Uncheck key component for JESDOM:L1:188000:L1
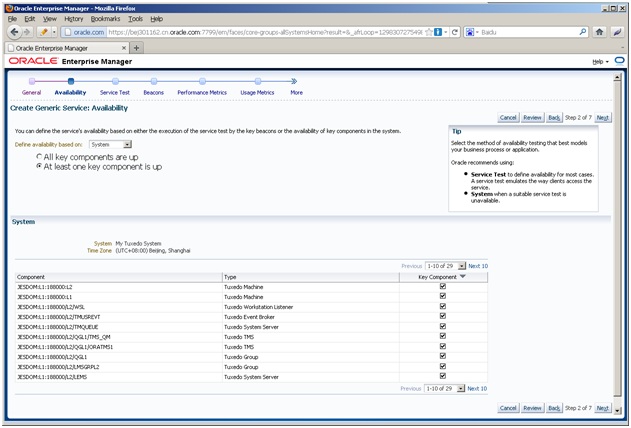This screenshot has height=428, width=631. click(443, 296)
